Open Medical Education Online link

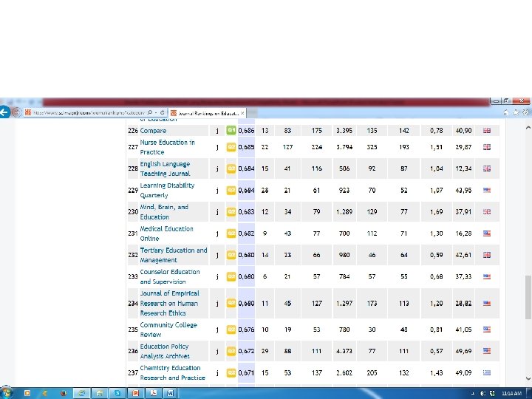166,233
